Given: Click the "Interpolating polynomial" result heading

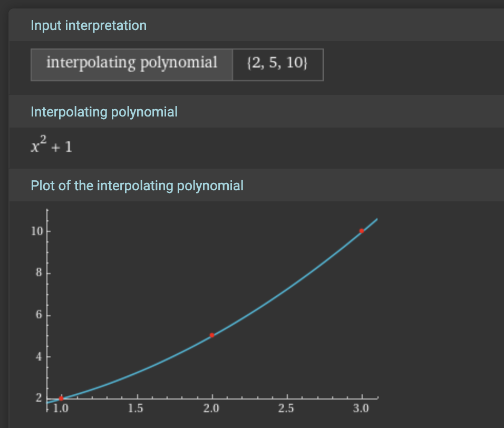Looking at the screenshot, I should [x=104, y=112].
